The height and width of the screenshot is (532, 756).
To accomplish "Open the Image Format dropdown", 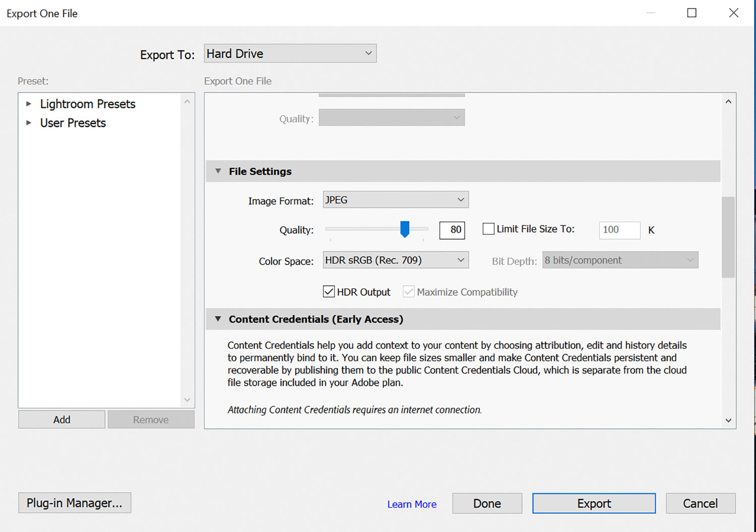I will click(396, 200).
